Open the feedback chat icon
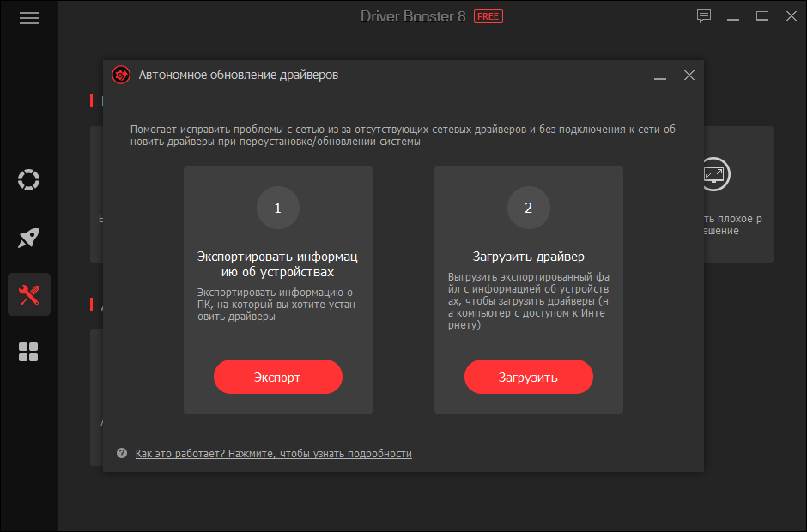The height and width of the screenshot is (532, 807). pyautogui.click(x=704, y=16)
